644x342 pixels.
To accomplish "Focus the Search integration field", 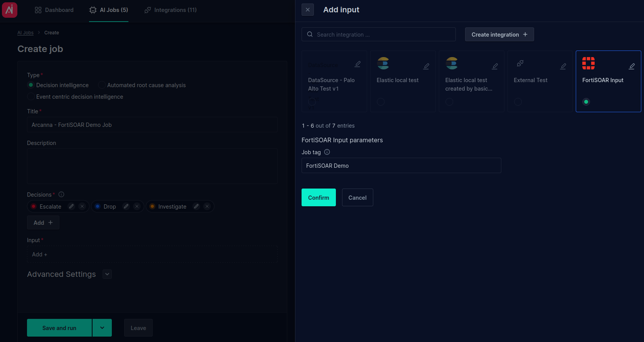I will click(x=379, y=34).
